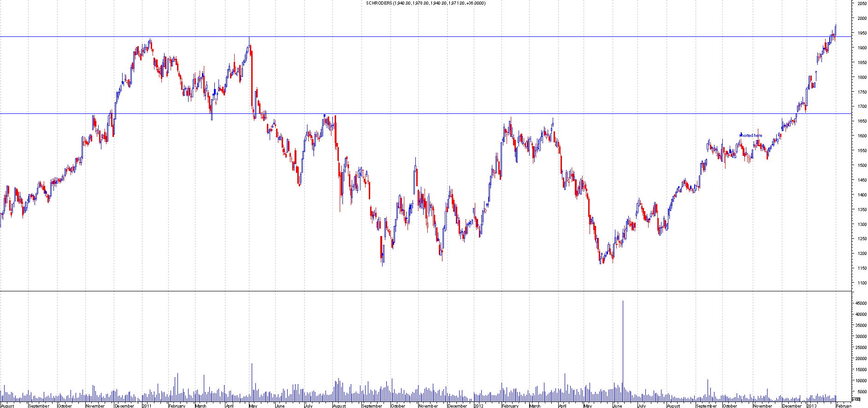868x408 pixels.
Task: Select the 'shorted here' text annotation
Action: [751, 136]
